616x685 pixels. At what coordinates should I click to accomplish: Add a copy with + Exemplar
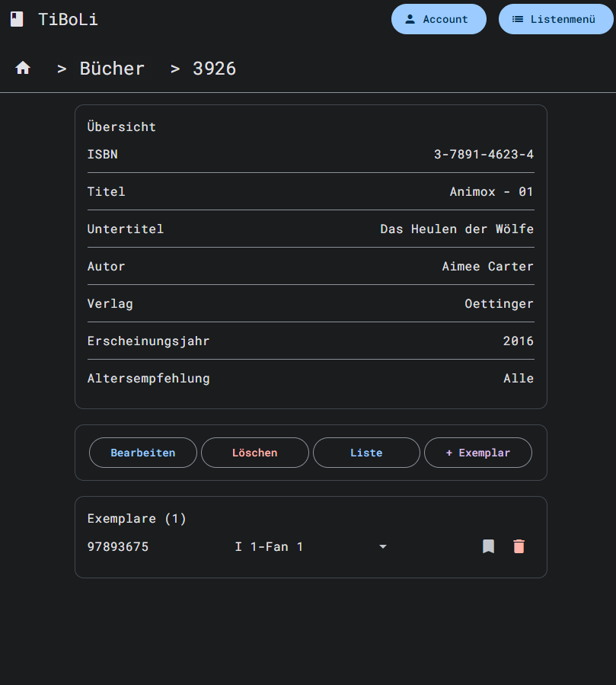point(477,453)
